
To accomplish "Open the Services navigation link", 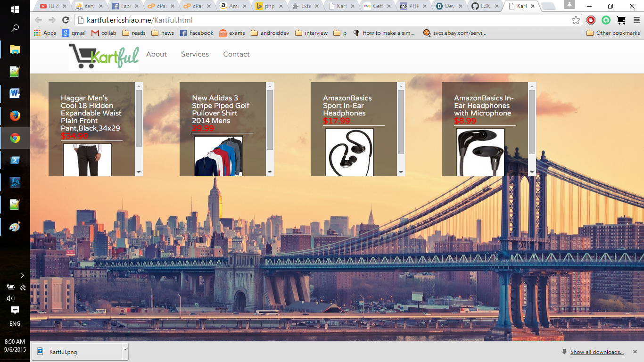I will coord(195,54).
